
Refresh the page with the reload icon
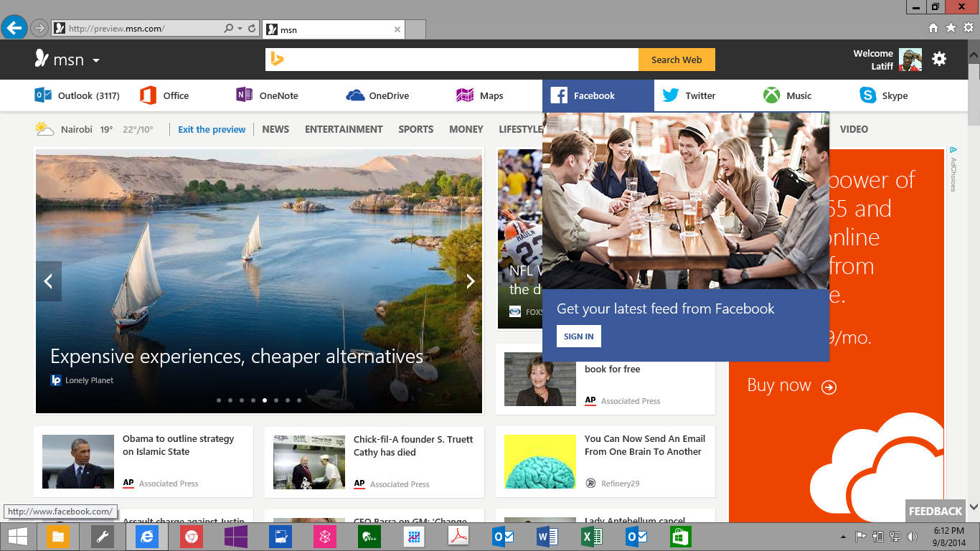[x=252, y=29]
